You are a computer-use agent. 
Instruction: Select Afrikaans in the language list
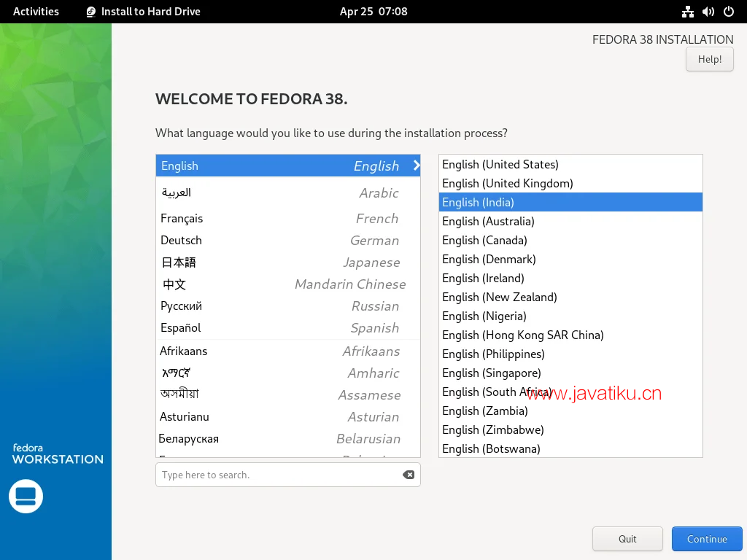287,351
